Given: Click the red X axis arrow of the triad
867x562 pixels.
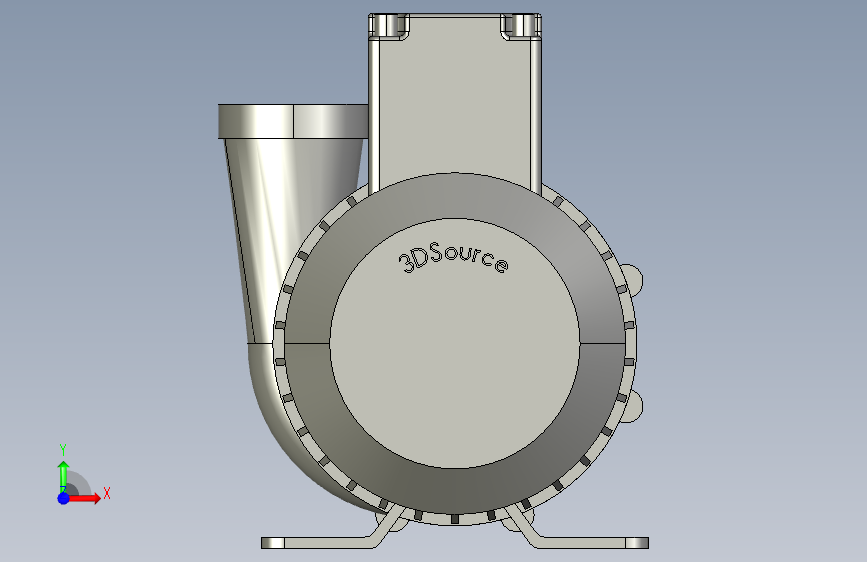Looking at the screenshot, I should point(84,498).
